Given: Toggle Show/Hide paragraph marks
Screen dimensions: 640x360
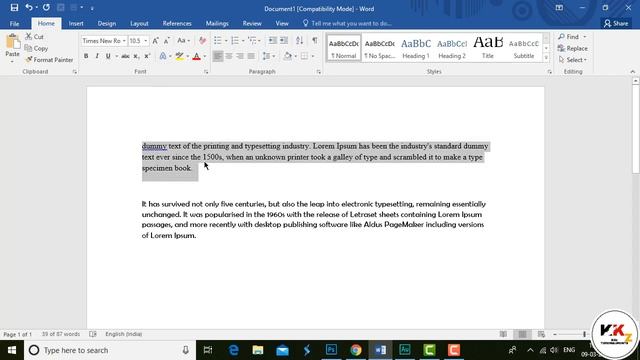Looking at the screenshot, I should click(315, 40).
